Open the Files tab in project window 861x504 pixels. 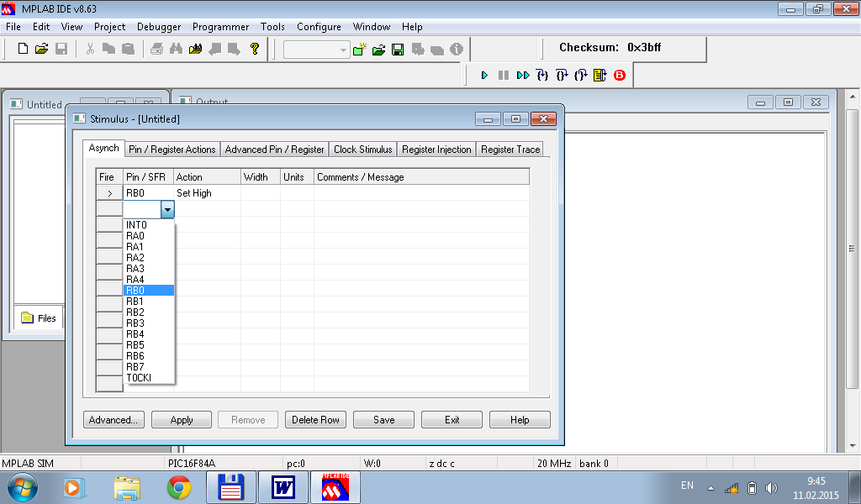(x=39, y=318)
